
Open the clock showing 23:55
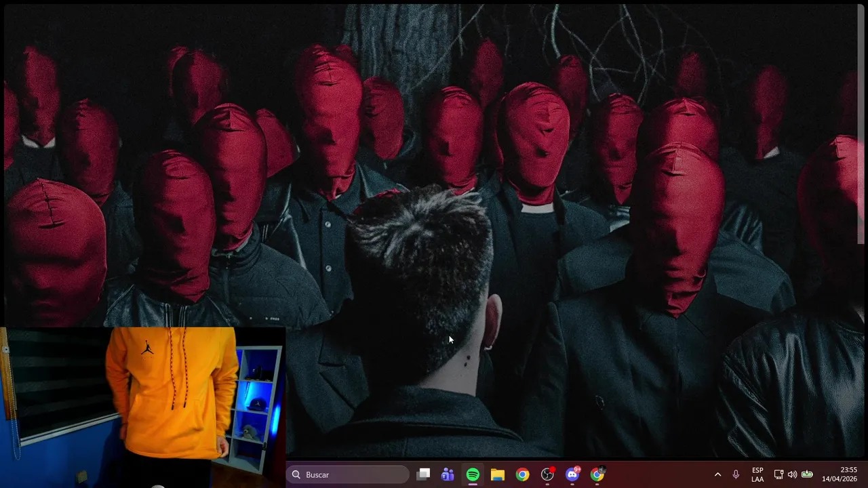click(x=840, y=474)
